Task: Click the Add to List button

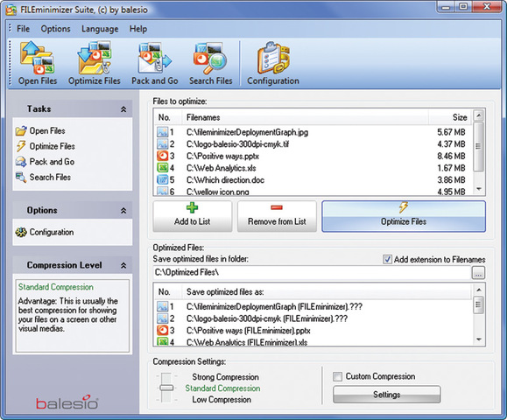Action: [x=193, y=216]
